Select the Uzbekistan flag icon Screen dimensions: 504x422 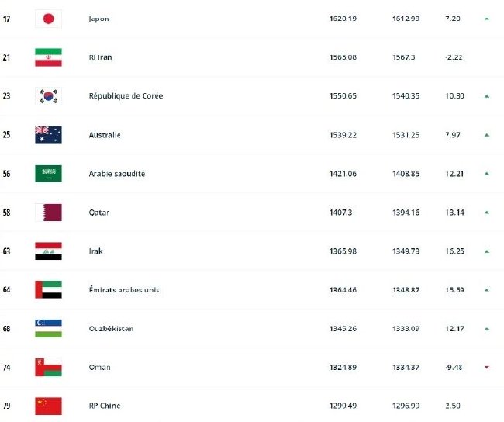click(48, 328)
